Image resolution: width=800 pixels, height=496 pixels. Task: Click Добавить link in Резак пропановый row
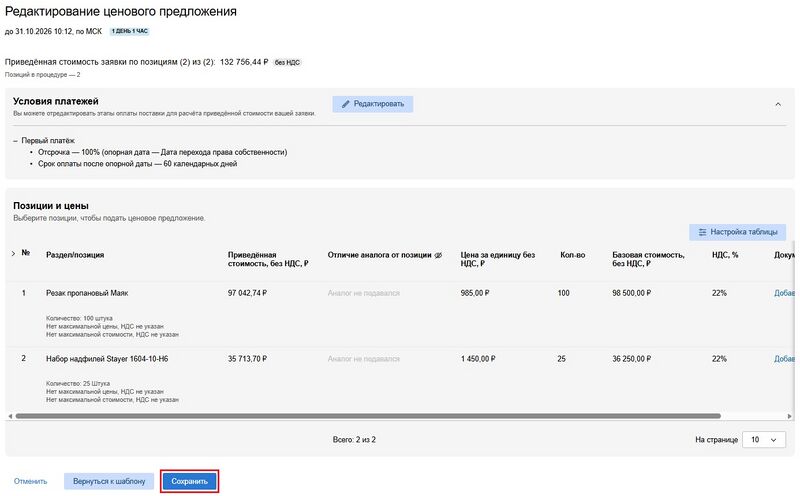pyautogui.click(x=784, y=293)
